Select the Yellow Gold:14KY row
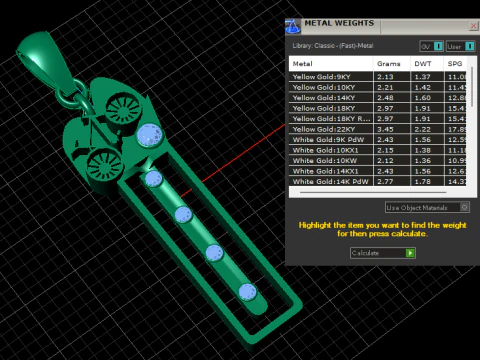Image resolution: width=480 pixels, height=360 pixels. (377, 98)
